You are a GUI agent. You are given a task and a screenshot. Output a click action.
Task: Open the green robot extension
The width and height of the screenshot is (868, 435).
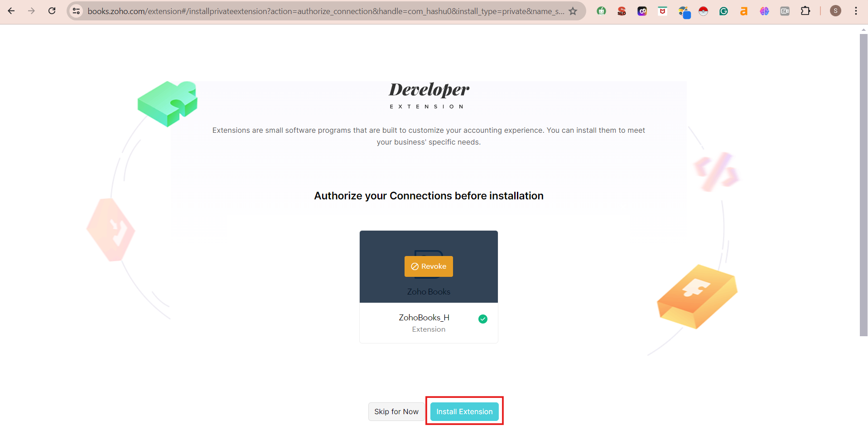coord(601,11)
